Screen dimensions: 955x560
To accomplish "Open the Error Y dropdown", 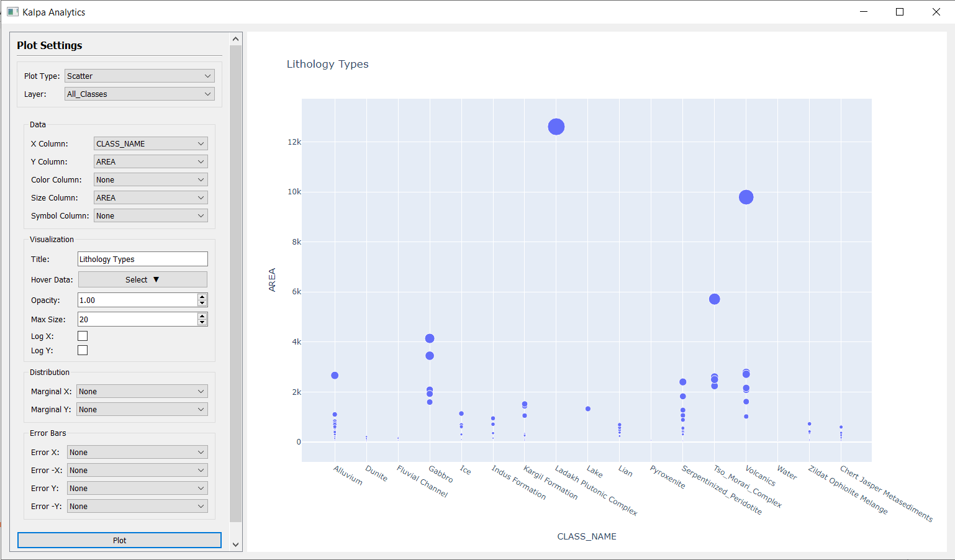I will pos(137,488).
